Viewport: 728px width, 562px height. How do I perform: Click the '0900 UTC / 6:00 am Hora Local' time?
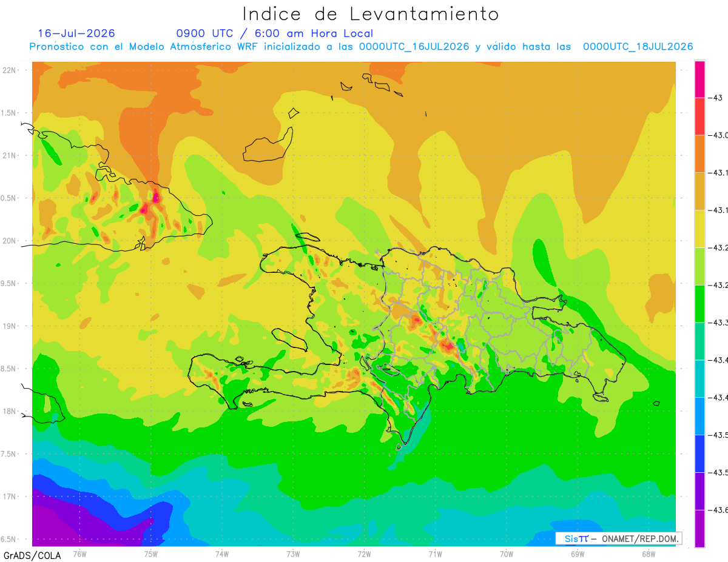(x=275, y=33)
